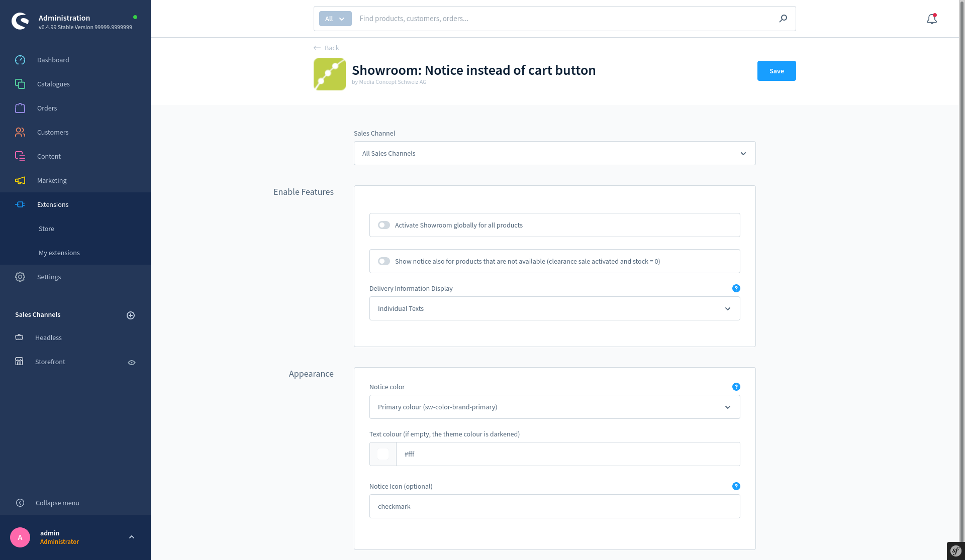Click the Content layout icon
The image size is (965, 560).
click(20, 156)
